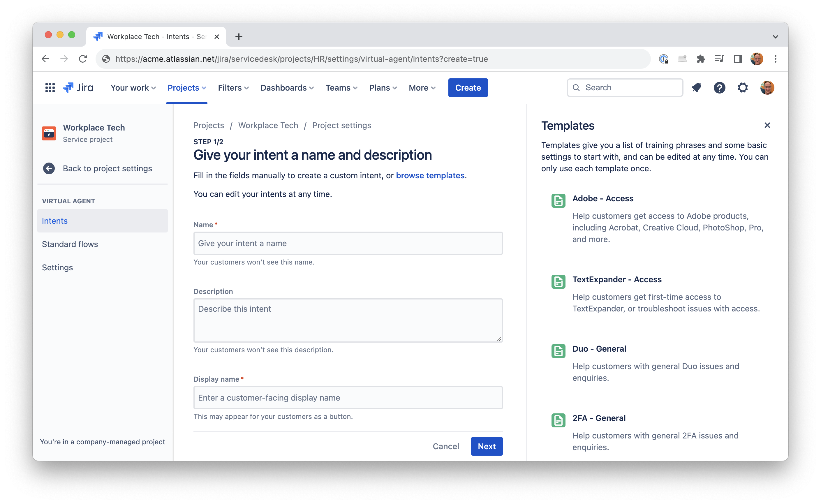
Task: Open the browser extensions puzzle icon
Action: (x=701, y=59)
